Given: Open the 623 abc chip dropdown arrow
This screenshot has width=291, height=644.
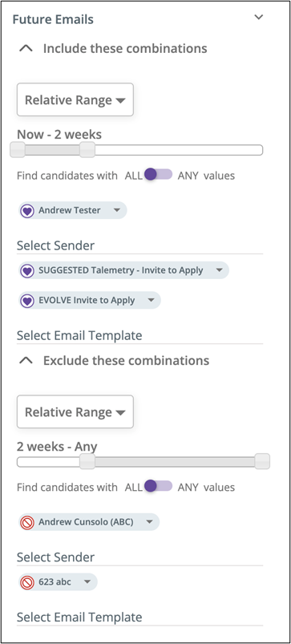Looking at the screenshot, I should coord(87,582).
